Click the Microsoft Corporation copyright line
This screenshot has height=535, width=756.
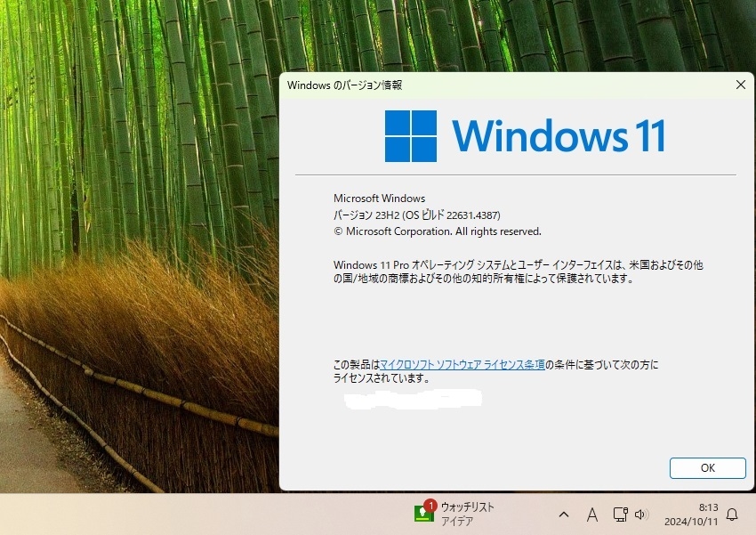438,231
